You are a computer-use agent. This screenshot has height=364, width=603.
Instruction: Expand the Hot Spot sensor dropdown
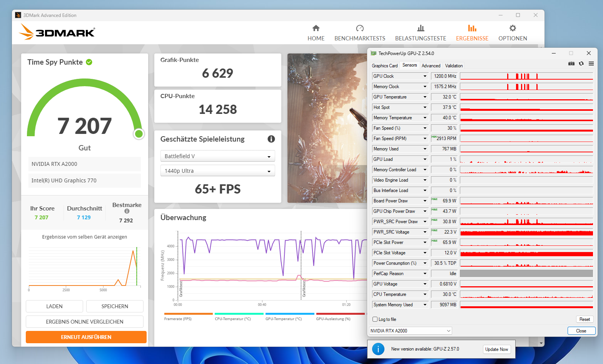[x=425, y=107]
